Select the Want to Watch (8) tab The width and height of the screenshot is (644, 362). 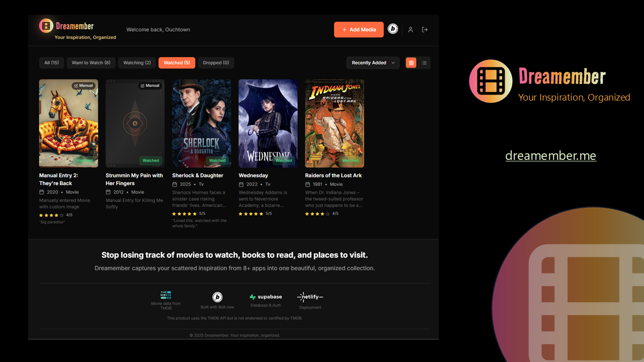tap(91, 63)
